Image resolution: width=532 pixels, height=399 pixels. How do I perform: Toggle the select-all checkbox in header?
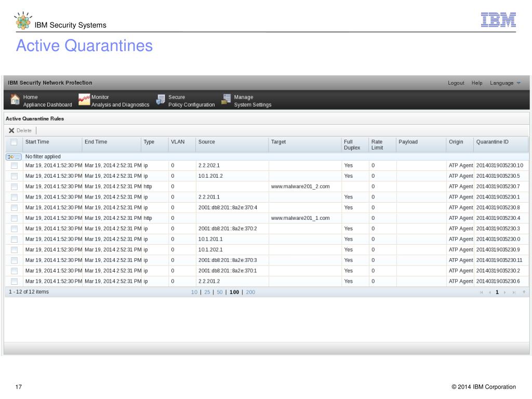(14, 142)
